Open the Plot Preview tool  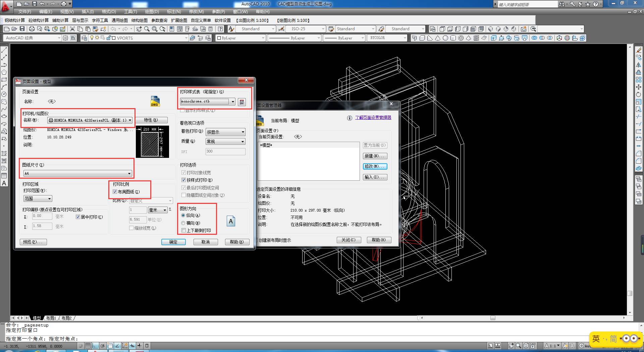(40, 29)
